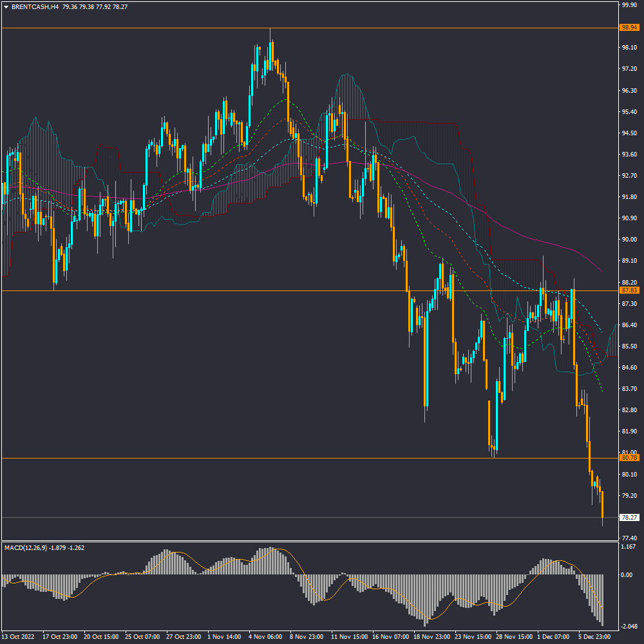644x644 pixels.
Task: Select the orange 87.83 price level tag
Action: (629, 290)
